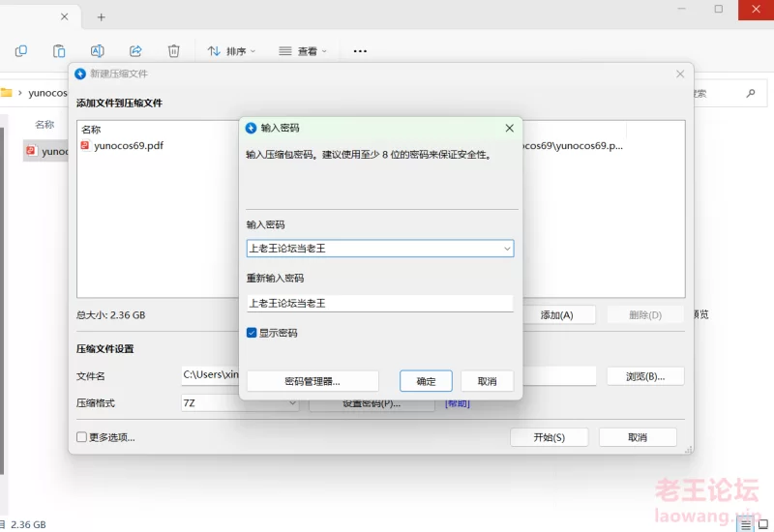774x532 pixels.
Task: Open the 查看 view menu
Action: click(302, 51)
